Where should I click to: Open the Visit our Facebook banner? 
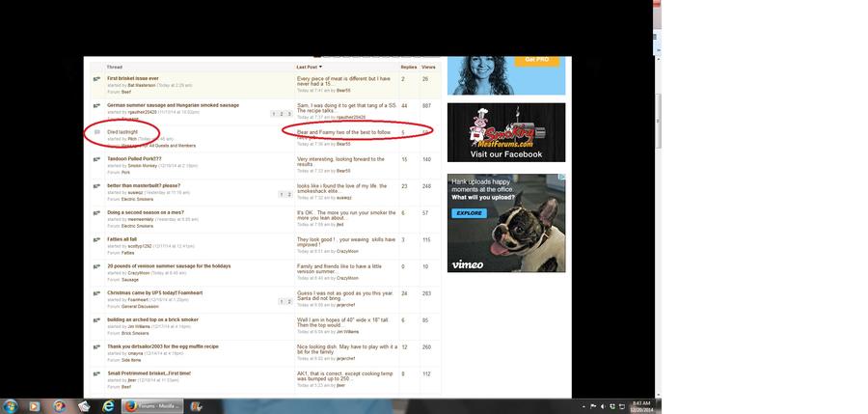coord(505,132)
